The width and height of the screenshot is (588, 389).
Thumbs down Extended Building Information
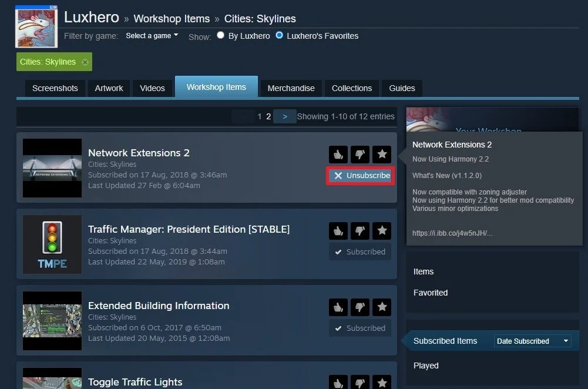point(360,307)
